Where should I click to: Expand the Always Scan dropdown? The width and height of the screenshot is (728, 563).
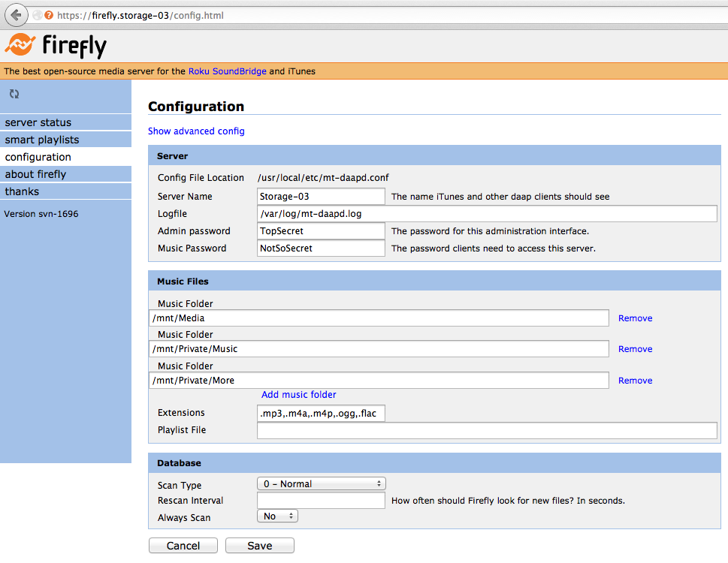[277, 516]
